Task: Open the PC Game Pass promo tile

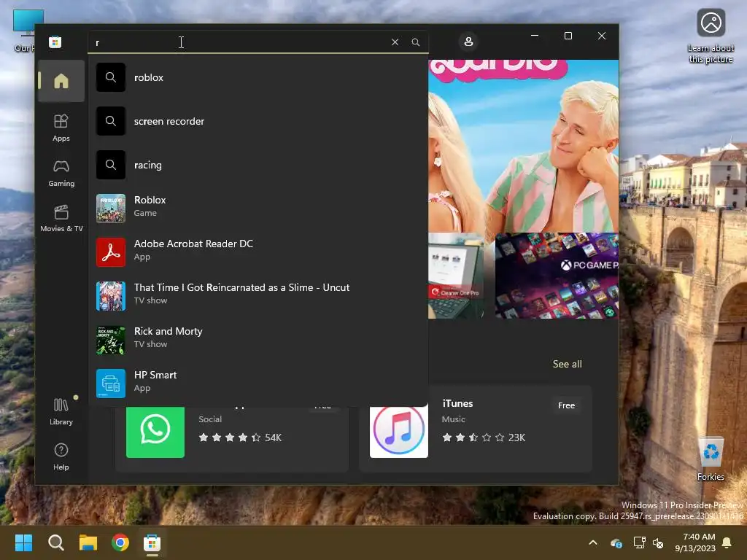Action: click(557, 275)
